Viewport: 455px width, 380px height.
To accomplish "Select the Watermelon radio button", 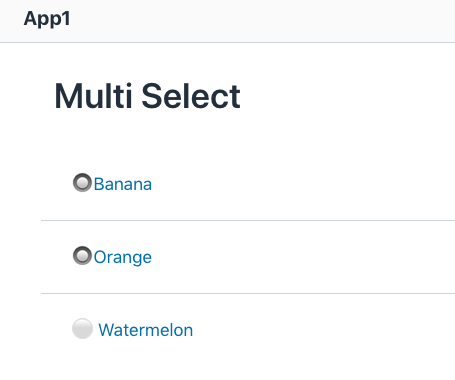I will pyautogui.click(x=82, y=329).
